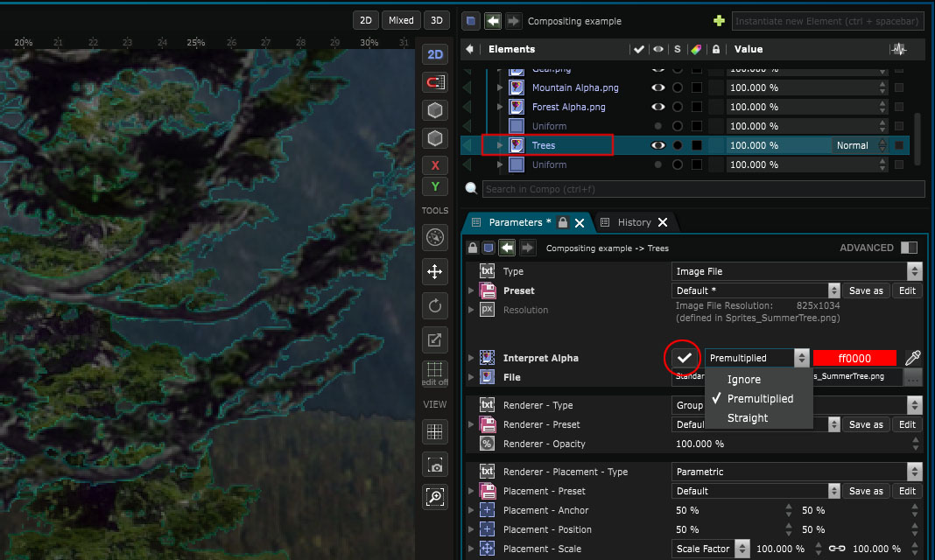Choose Premultiplied from alpha dropdown list
Screen dimensions: 935x560
(x=760, y=398)
